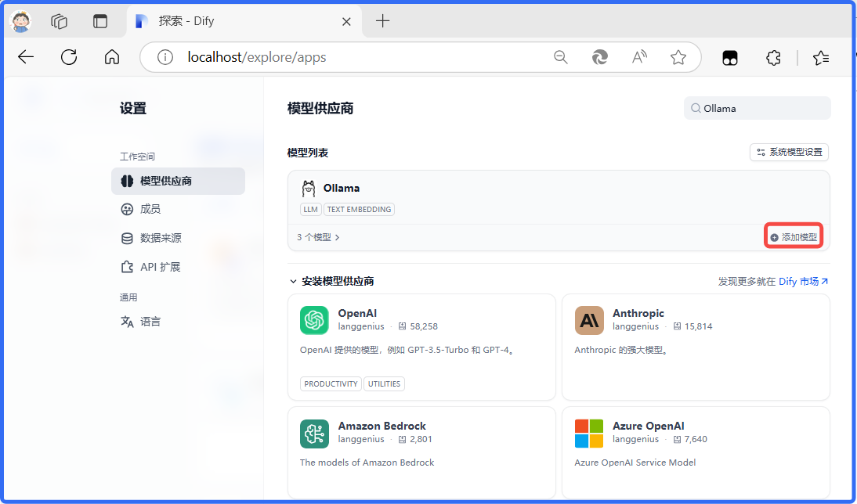Click the browser profile avatar icon
The image size is (857, 504).
coord(21,21)
